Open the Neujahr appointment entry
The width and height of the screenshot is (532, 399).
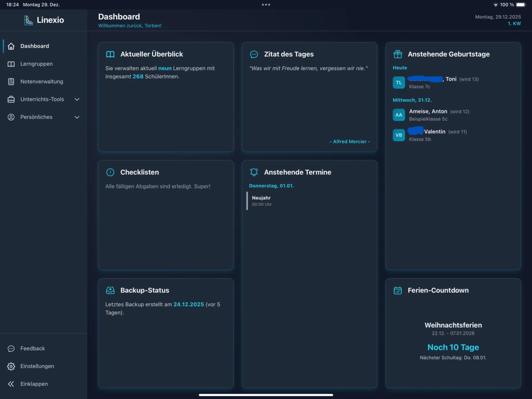(262, 201)
